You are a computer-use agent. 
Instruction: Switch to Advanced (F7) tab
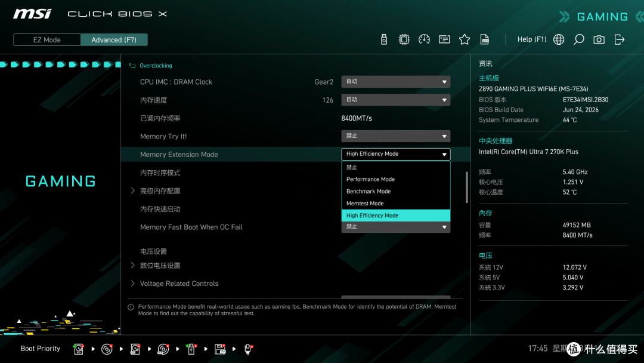click(x=114, y=40)
